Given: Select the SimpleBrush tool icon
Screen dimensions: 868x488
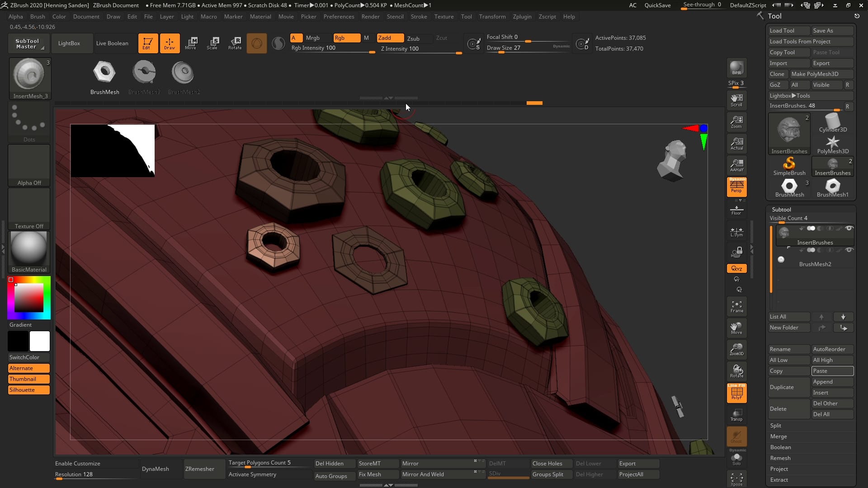Looking at the screenshot, I should [789, 166].
